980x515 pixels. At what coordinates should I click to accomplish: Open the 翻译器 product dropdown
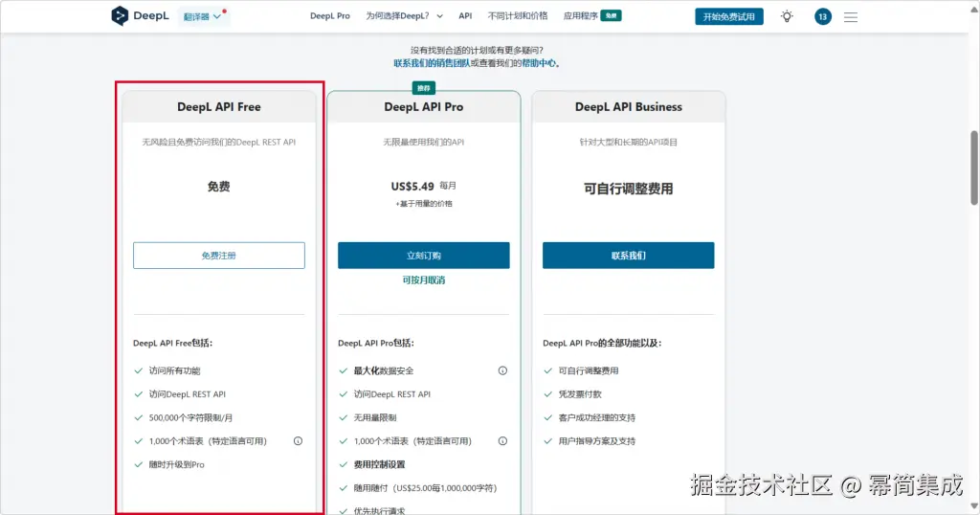[203, 16]
